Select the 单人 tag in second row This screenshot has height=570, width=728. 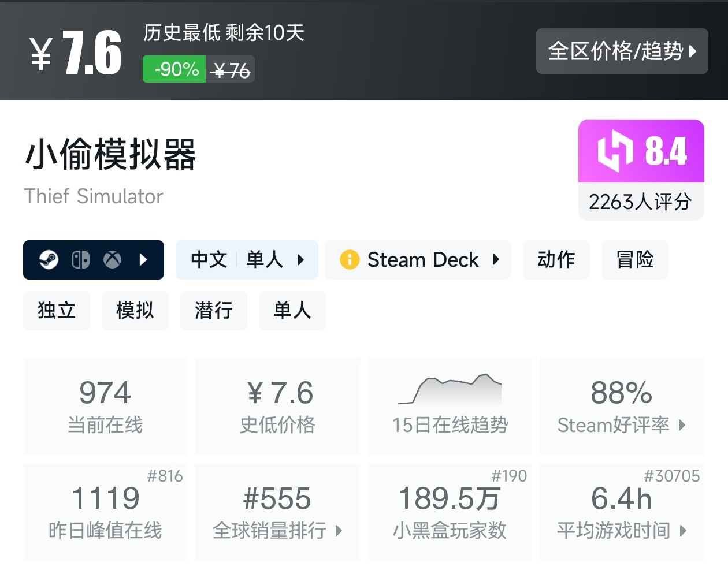click(292, 311)
